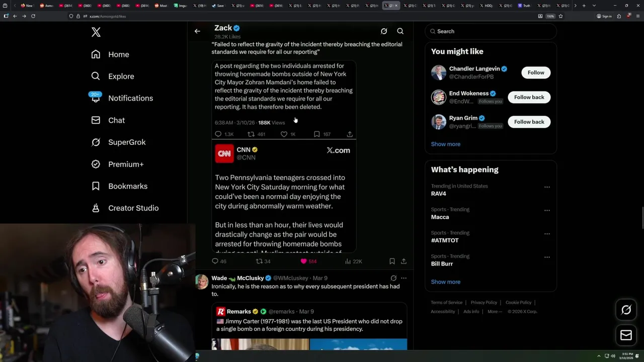Bookmark the CNN quote post

392,261
